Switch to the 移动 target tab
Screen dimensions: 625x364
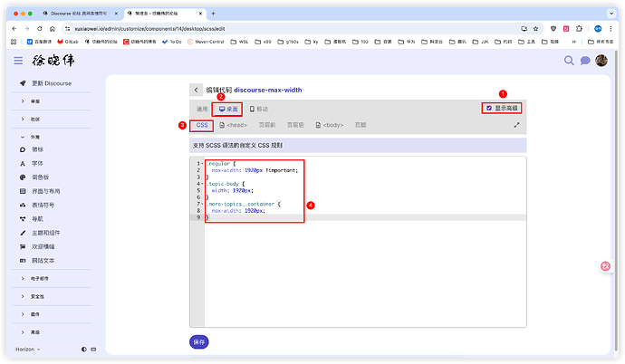(259, 109)
